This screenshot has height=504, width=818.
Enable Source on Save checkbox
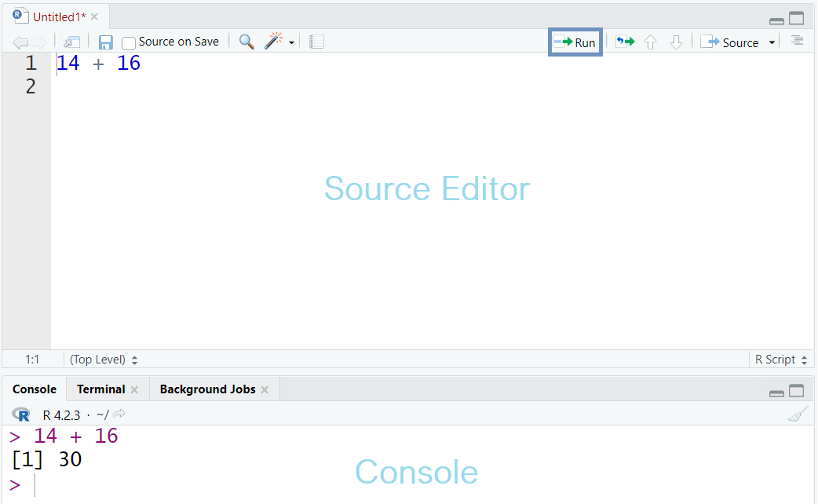point(128,42)
